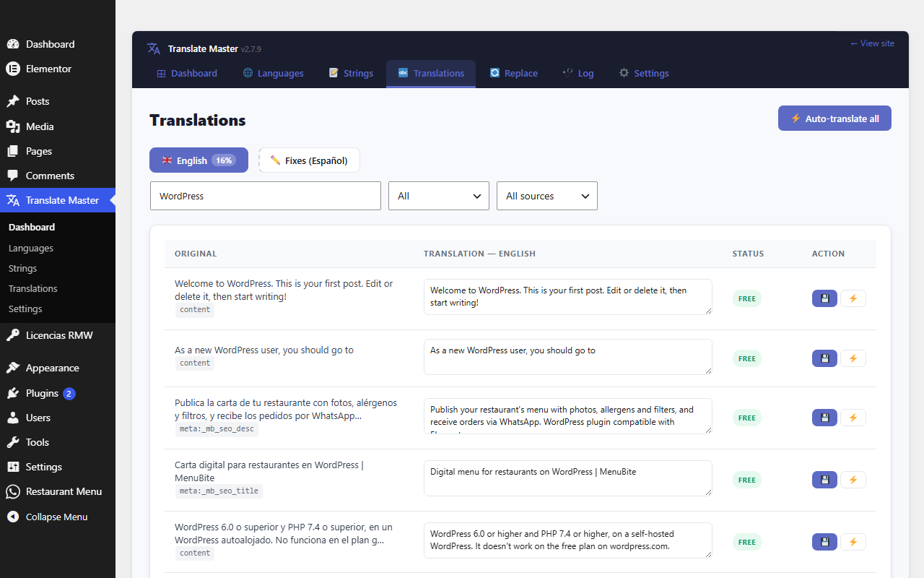Open the Pages sidebar icon

[x=13, y=151]
